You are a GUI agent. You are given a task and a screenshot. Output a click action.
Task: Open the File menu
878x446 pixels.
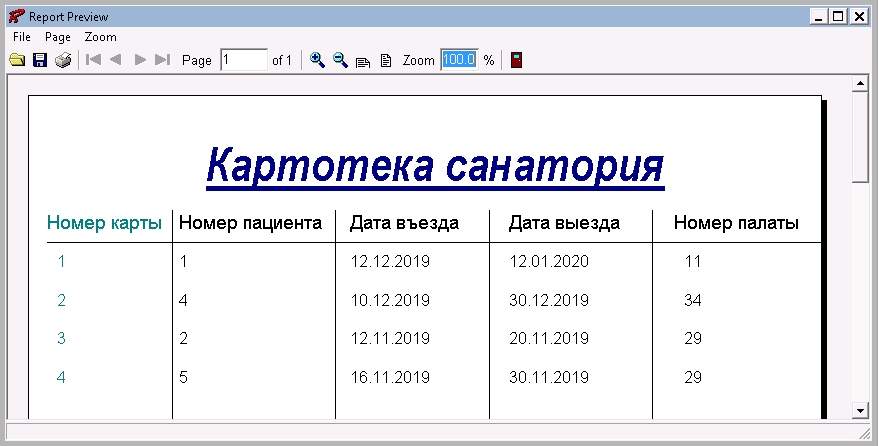pos(22,37)
